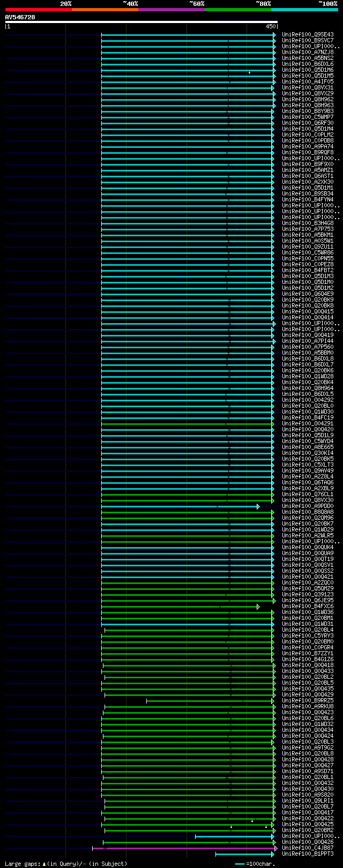Select the query name AV546728
Screen dimensions: 343x868
click(x=20, y=17)
